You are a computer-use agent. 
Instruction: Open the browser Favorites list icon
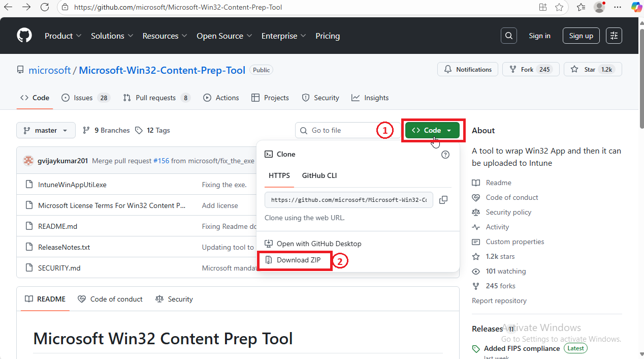pos(582,7)
